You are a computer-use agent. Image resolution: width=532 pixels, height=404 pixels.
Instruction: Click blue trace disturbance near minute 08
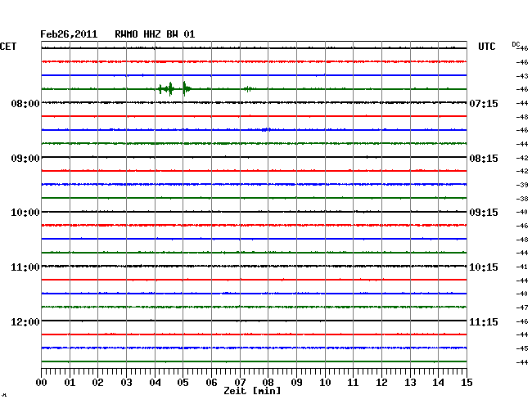pos(267,129)
